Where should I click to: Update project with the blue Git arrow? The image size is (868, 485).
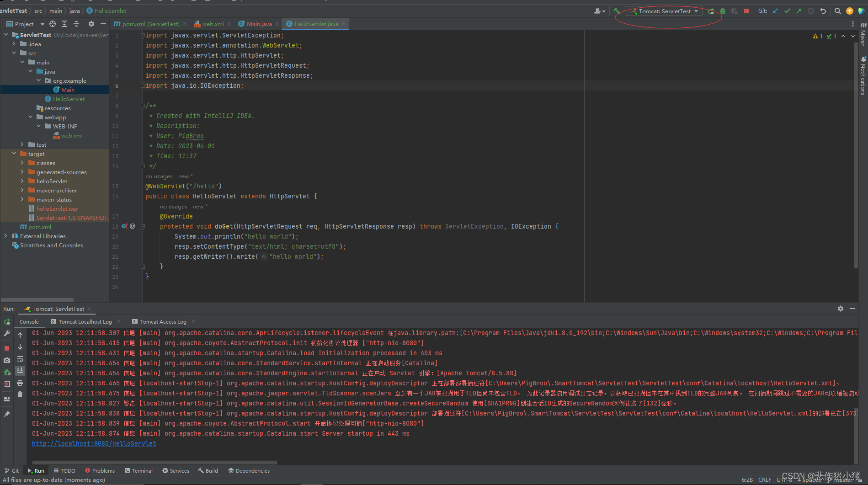[x=775, y=11]
